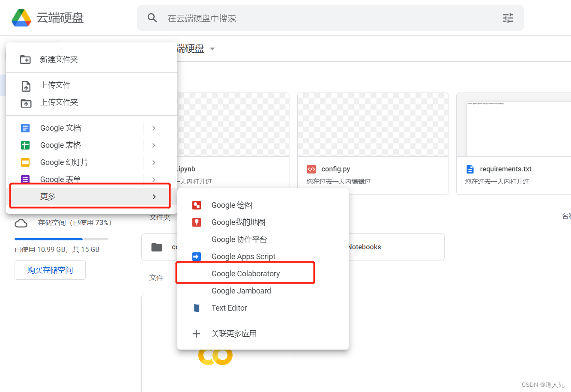Click the upload folder icon

coord(26,103)
